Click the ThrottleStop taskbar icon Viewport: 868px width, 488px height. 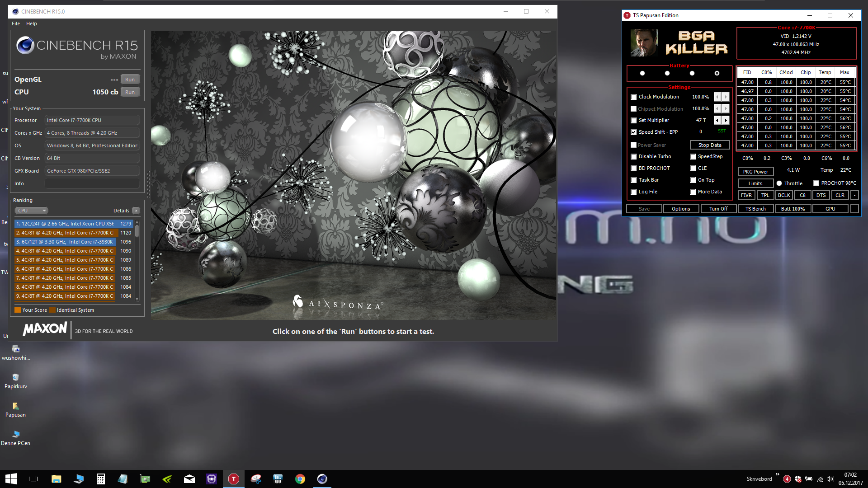(234, 479)
